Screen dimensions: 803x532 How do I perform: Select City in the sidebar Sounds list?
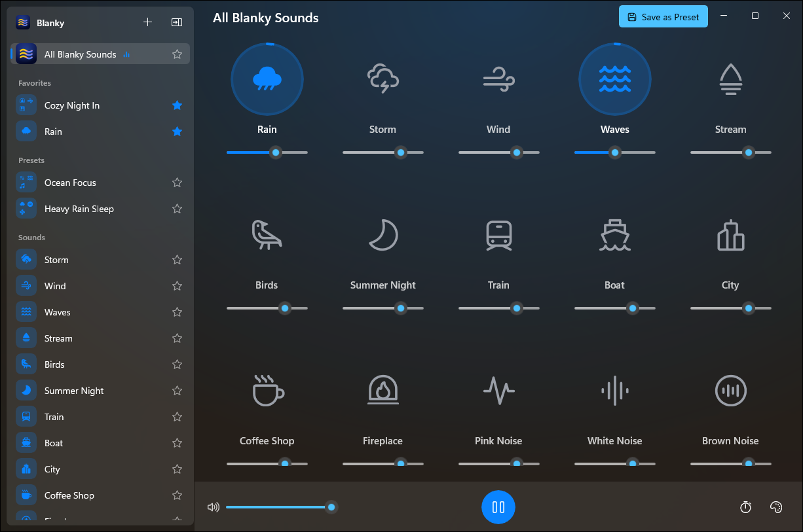(100, 469)
